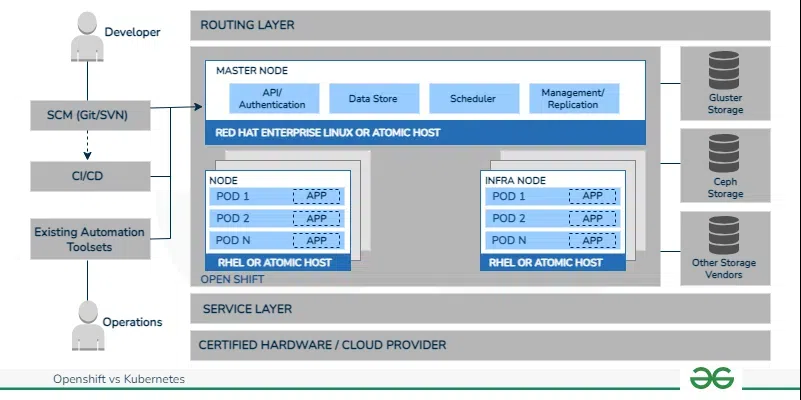Click the SERVICE LAYER bar
The height and width of the screenshot is (400, 801).
[480, 309]
